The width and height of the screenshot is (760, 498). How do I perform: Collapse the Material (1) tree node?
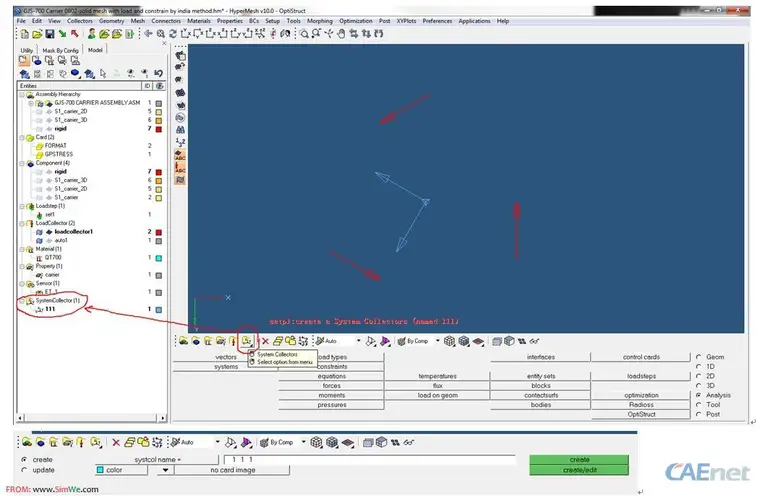click(22, 249)
